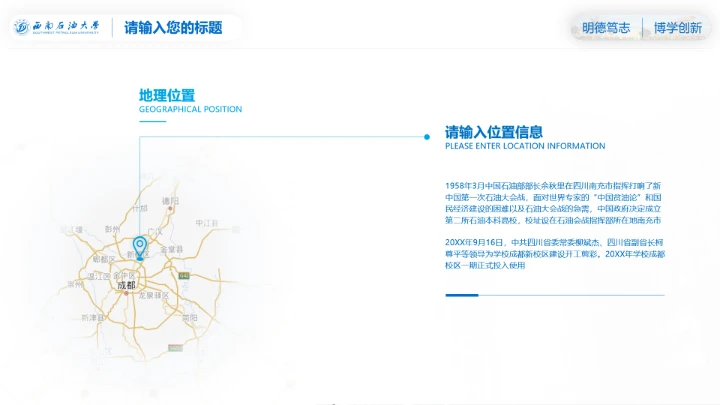Click the 龙泉驿区 label on the map
The height and width of the screenshot is (405, 720).
click(154, 295)
